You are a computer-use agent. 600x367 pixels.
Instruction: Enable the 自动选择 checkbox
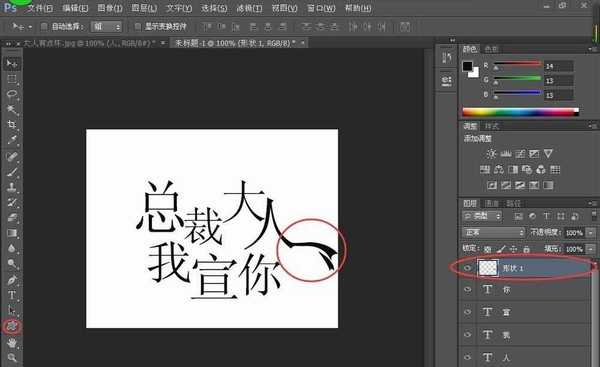(x=44, y=26)
